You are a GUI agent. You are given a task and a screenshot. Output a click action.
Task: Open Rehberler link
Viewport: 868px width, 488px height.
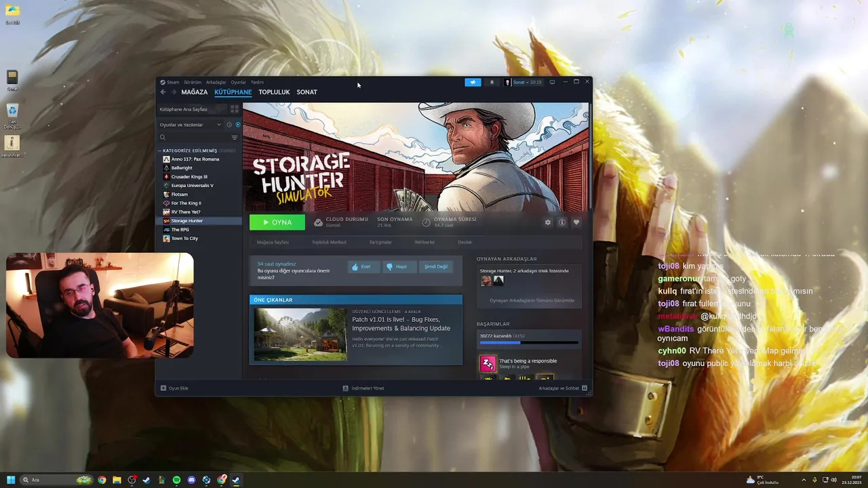425,242
